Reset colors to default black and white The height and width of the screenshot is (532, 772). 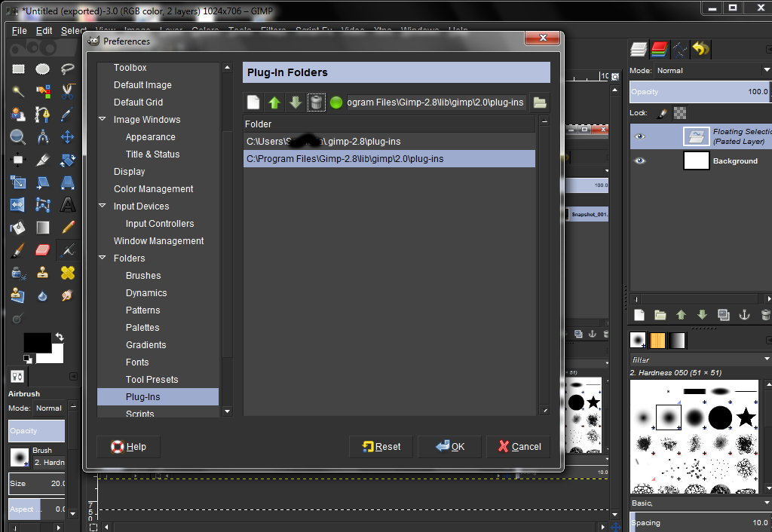pos(28,359)
